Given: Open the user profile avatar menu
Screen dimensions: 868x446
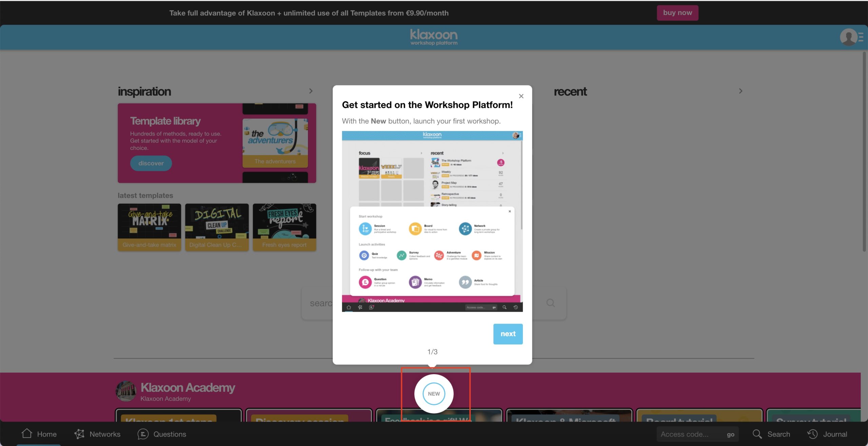Looking at the screenshot, I should click(x=851, y=37).
